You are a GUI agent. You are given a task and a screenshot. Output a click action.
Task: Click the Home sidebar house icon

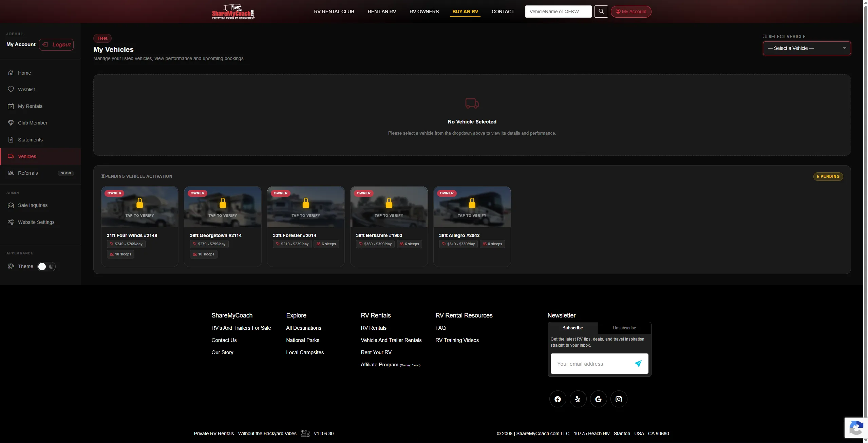(x=11, y=73)
